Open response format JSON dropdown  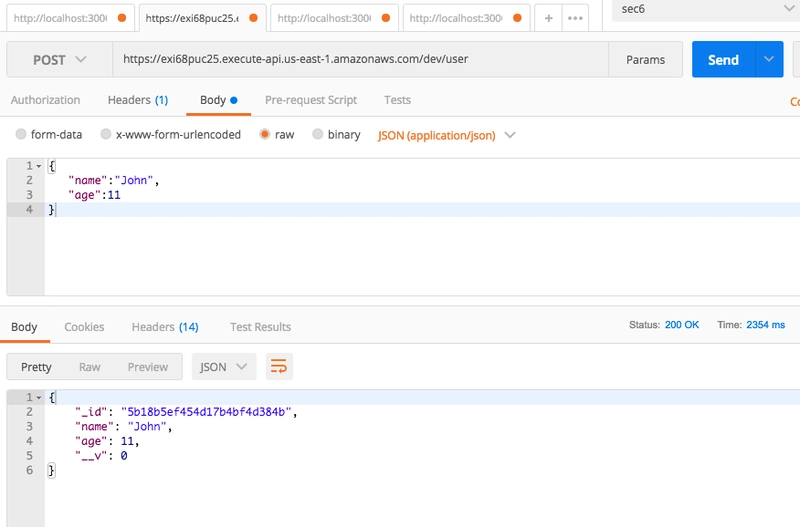[223, 367]
